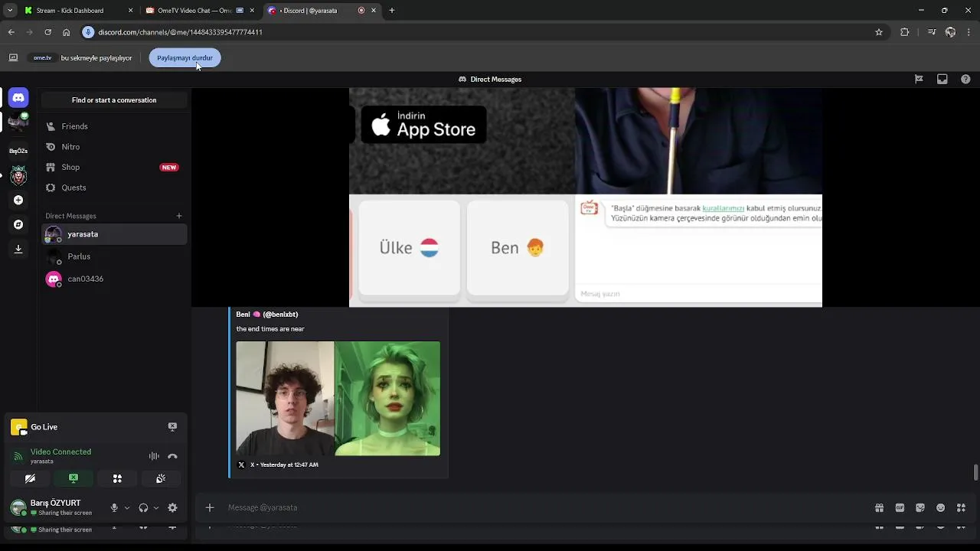Open browser extensions puzzle icon

[905, 32]
